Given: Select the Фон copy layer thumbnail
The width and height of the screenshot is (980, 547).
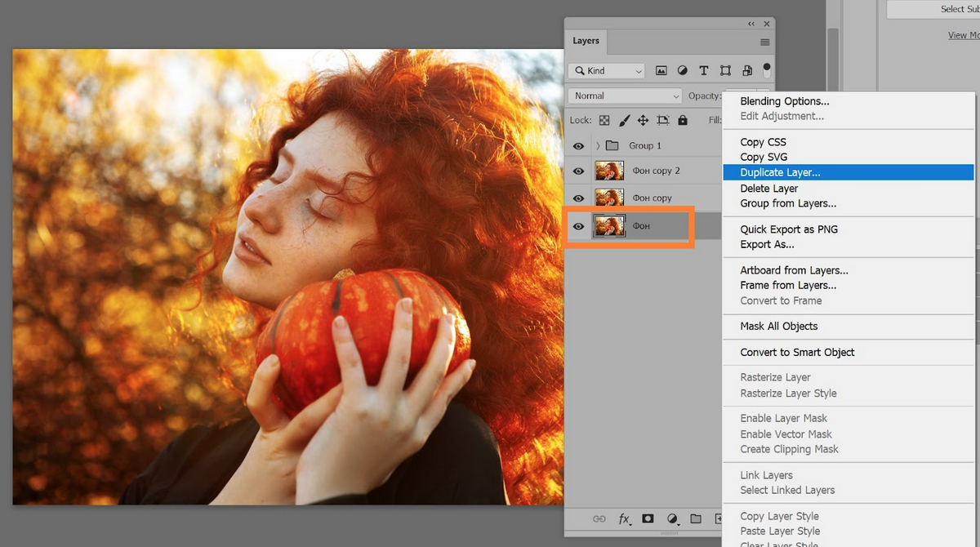Looking at the screenshot, I should [609, 198].
